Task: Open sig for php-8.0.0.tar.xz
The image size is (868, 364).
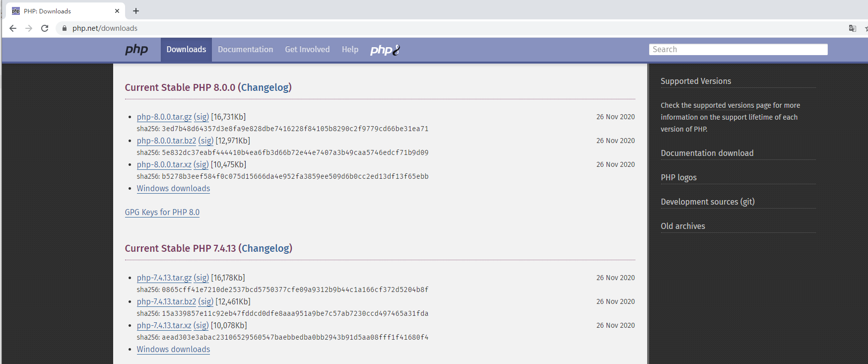Action: click(x=201, y=164)
